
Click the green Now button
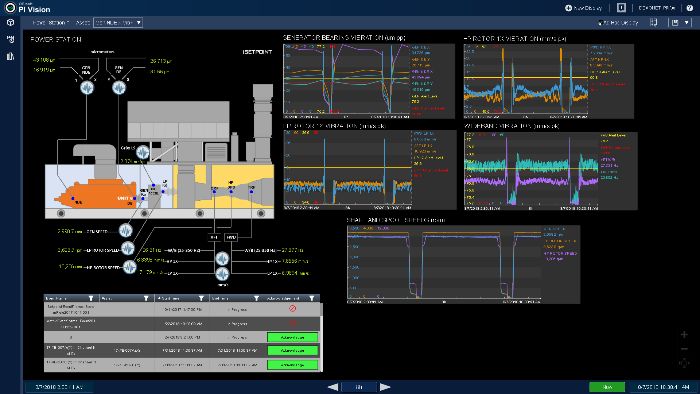(x=607, y=387)
